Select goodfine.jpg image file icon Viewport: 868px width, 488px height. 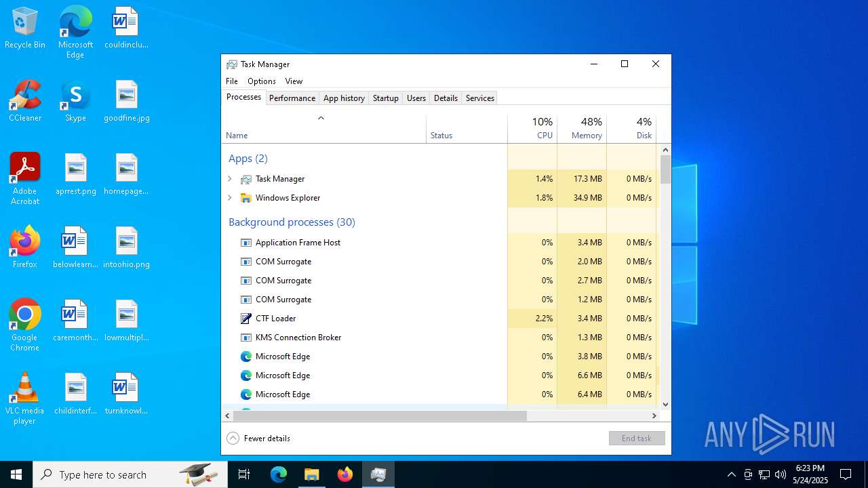[x=126, y=102]
